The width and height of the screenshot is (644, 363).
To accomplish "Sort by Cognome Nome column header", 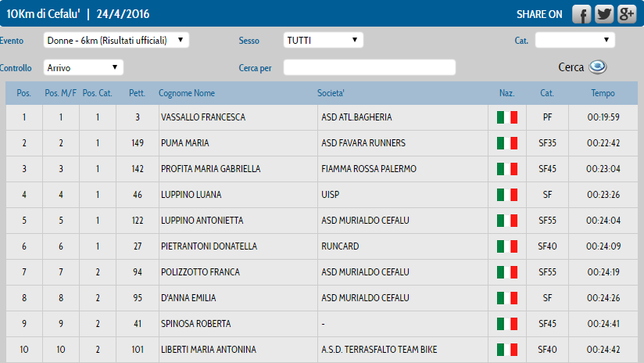I will coord(187,93).
